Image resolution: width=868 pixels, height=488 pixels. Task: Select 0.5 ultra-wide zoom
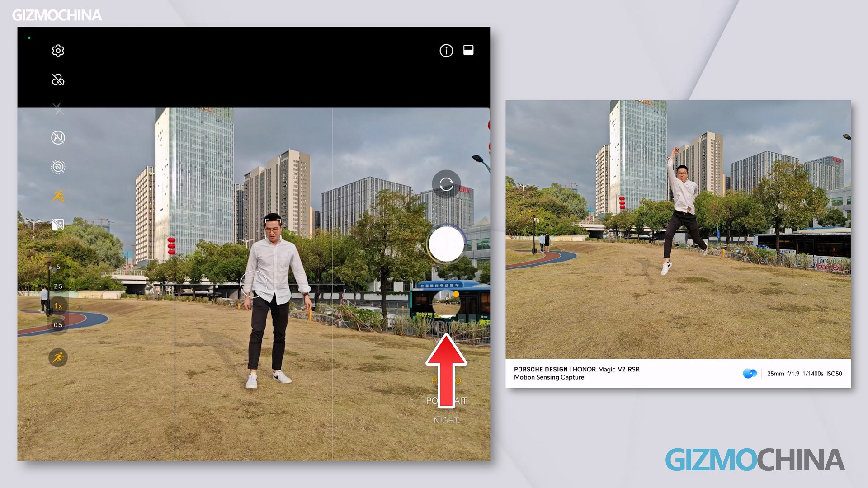click(x=58, y=325)
